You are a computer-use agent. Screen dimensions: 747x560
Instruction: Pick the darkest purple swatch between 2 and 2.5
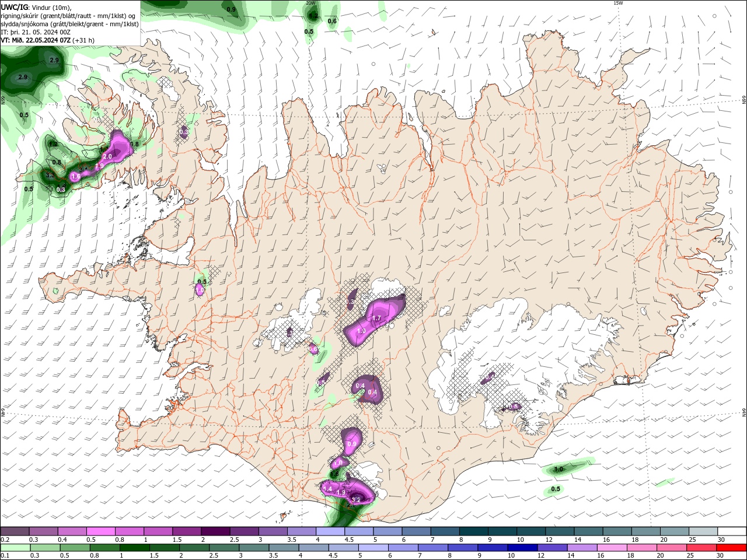[215, 531]
